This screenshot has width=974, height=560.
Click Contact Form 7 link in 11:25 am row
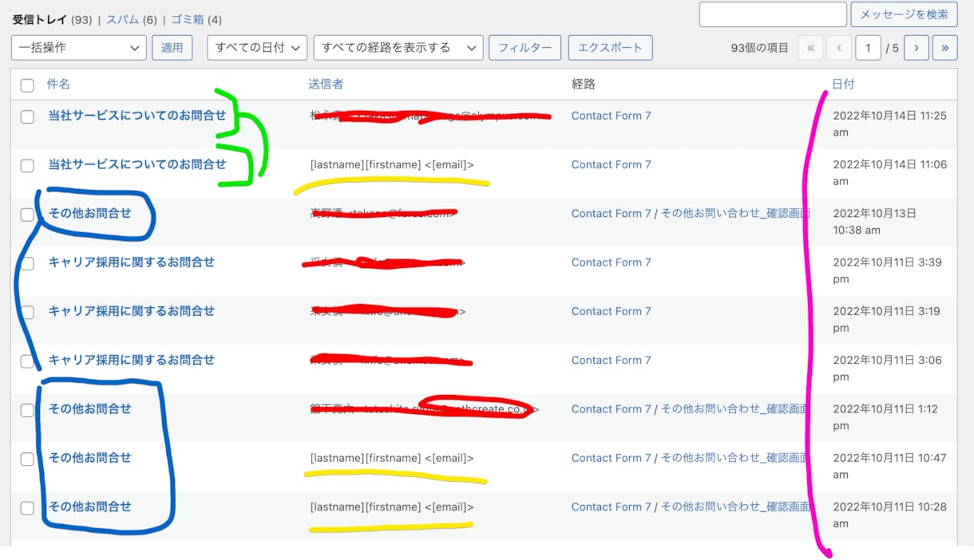coord(612,116)
